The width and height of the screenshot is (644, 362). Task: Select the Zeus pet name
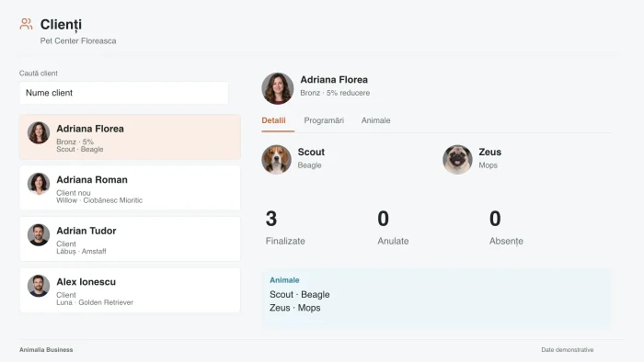click(x=490, y=153)
